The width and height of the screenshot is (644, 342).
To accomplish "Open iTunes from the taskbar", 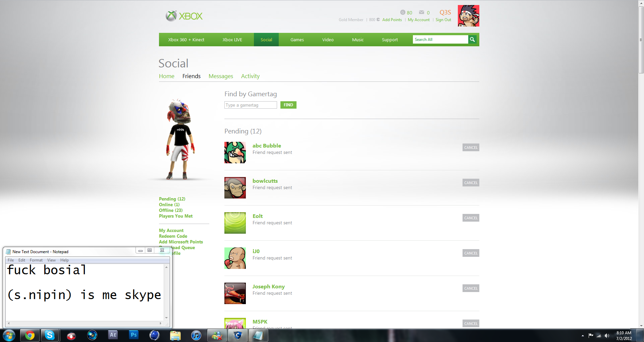I will click(196, 335).
